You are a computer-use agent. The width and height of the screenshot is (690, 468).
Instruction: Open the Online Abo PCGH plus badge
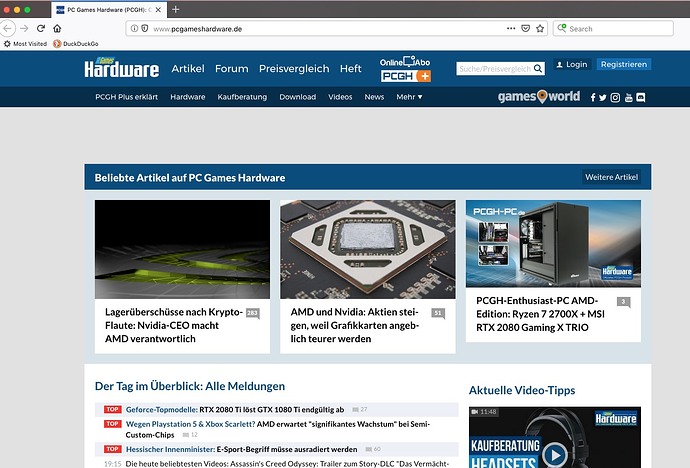(x=405, y=69)
